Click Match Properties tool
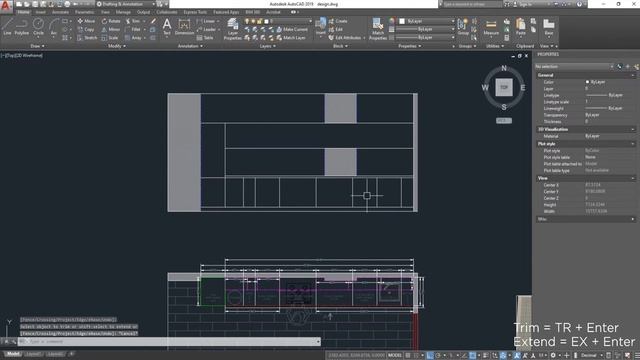This screenshot has width=640, height=360. tap(378, 29)
